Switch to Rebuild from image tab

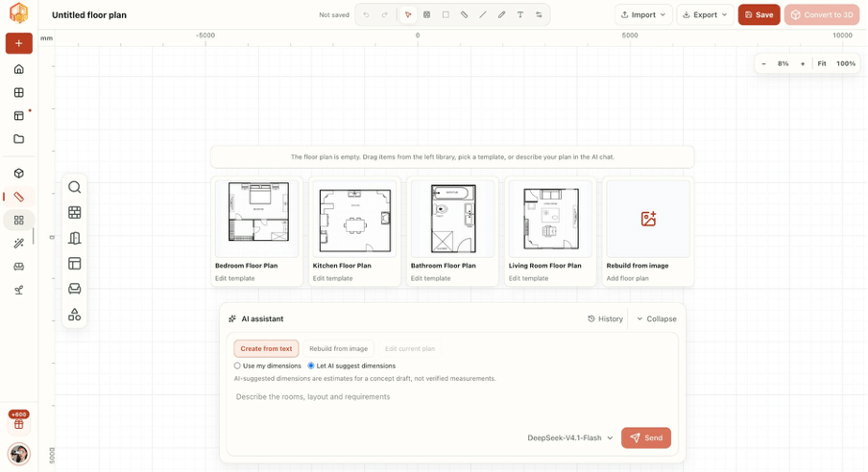(338, 348)
